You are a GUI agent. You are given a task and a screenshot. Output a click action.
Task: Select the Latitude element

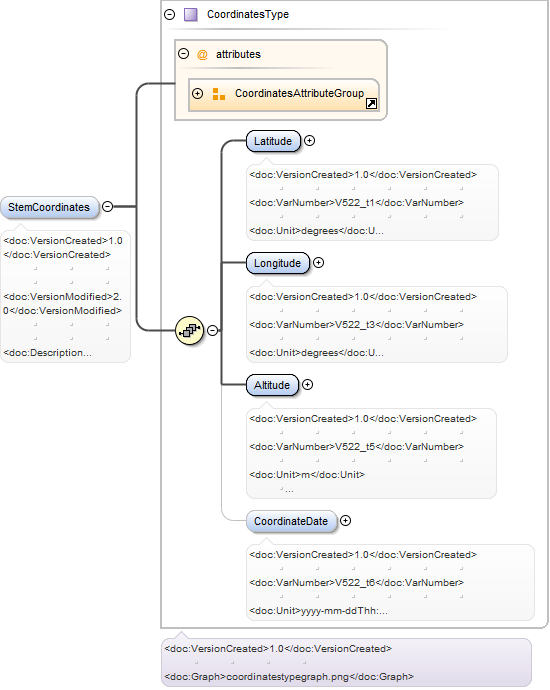click(273, 141)
